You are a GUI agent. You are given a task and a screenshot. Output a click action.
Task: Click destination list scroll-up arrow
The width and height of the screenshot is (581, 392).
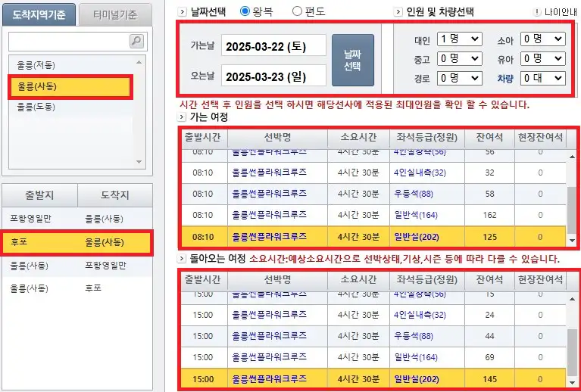click(x=139, y=62)
